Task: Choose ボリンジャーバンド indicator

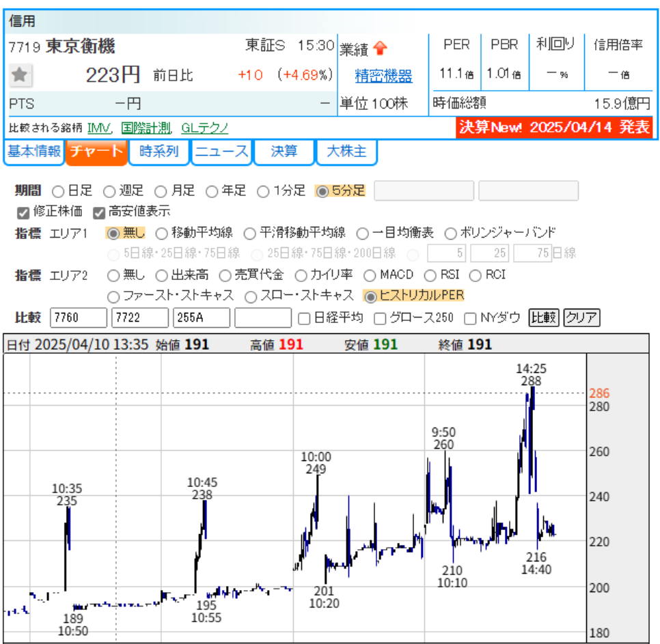Action: tap(450, 234)
